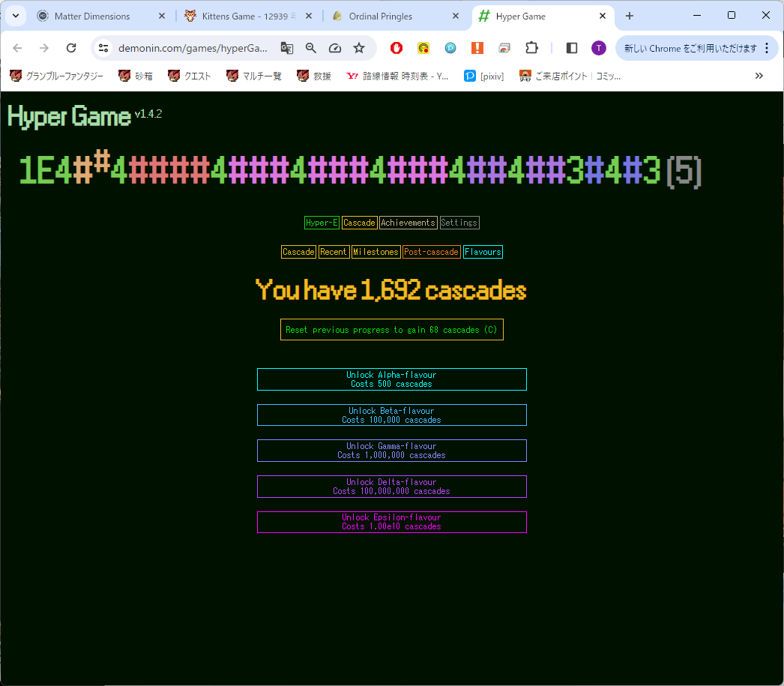Reload the Hyper Game page
Image resolution: width=784 pixels, height=686 pixels.
71,47
